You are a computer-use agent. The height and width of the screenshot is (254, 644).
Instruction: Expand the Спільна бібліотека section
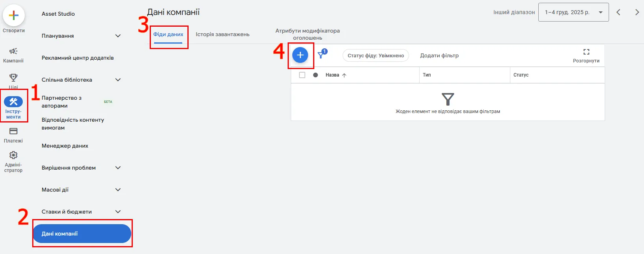[x=118, y=80]
